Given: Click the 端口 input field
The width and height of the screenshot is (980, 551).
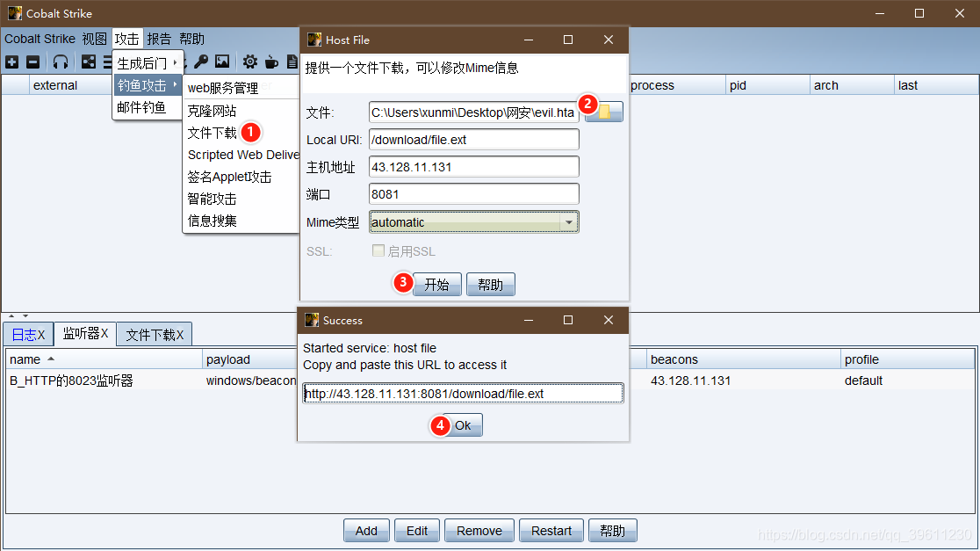Looking at the screenshot, I should [473, 194].
